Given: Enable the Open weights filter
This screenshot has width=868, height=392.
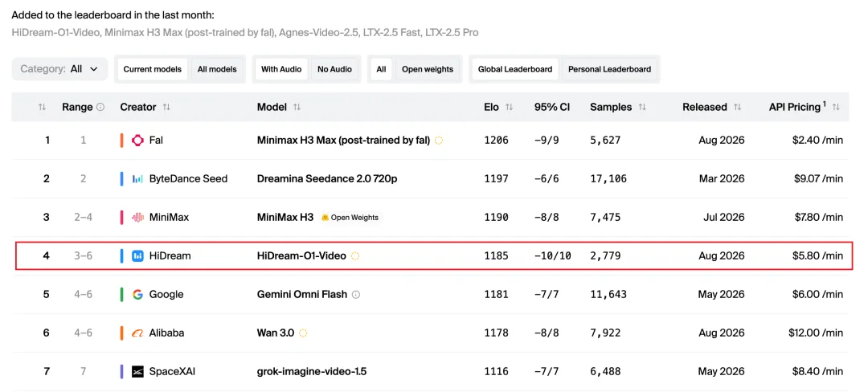Looking at the screenshot, I should [427, 69].
